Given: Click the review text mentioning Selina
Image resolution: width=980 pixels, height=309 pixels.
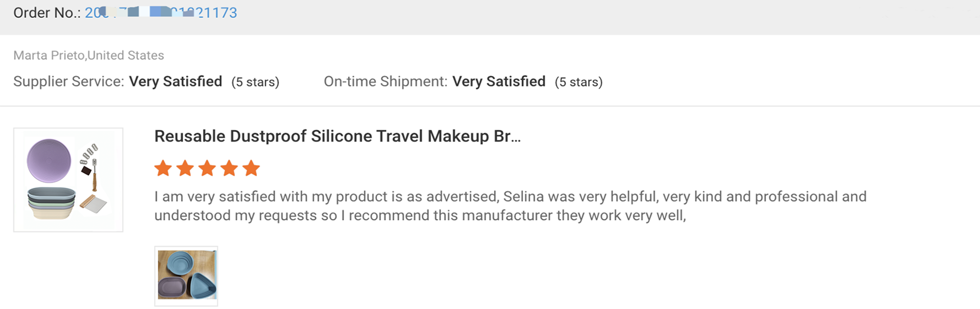Looking at the screenshot, I should [x=510, y=197].
